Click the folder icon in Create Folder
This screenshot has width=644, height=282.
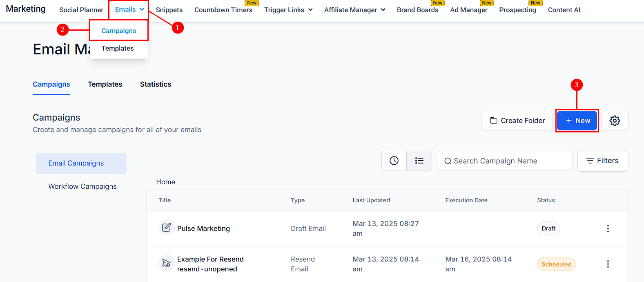coord(494,121)
